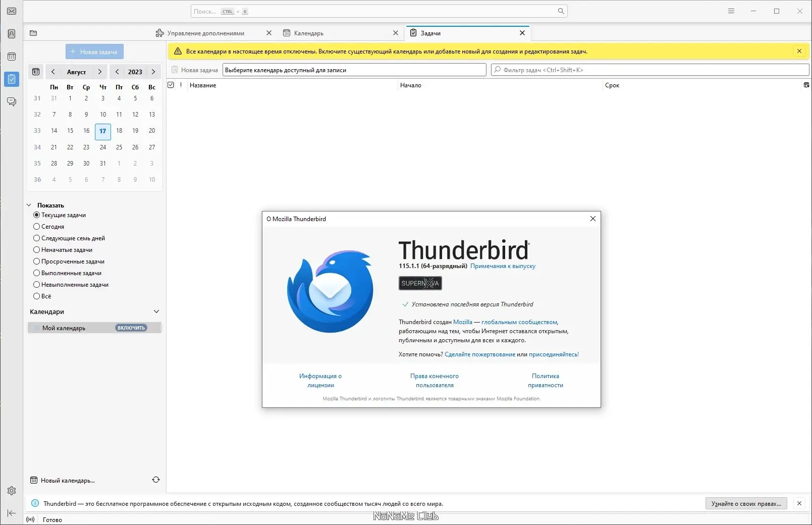Select the Следующие семь дней option
The width and height of the screenshot is (812, 525).
(69, 238)
